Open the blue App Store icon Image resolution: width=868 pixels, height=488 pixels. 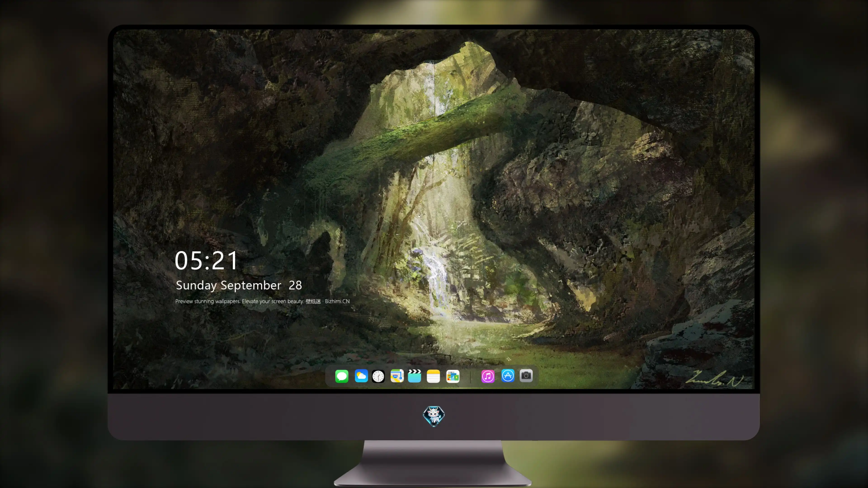point(508,376)
